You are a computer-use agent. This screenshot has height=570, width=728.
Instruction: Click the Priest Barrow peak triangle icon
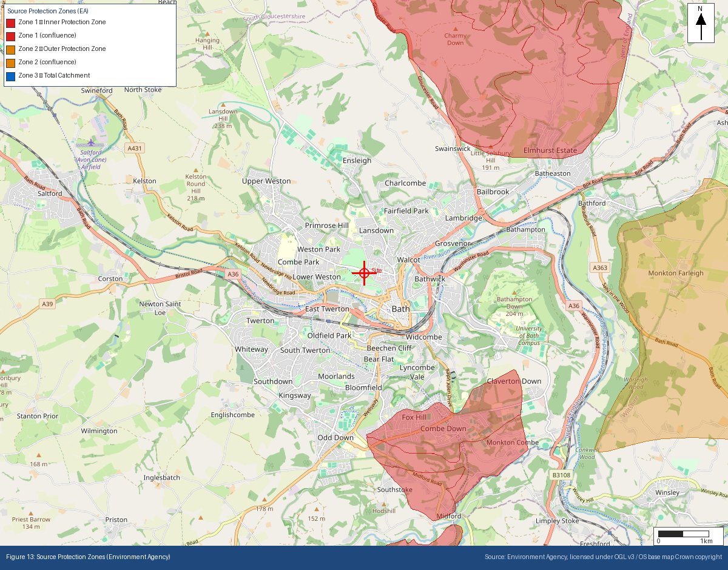click(x=30, y=512)
